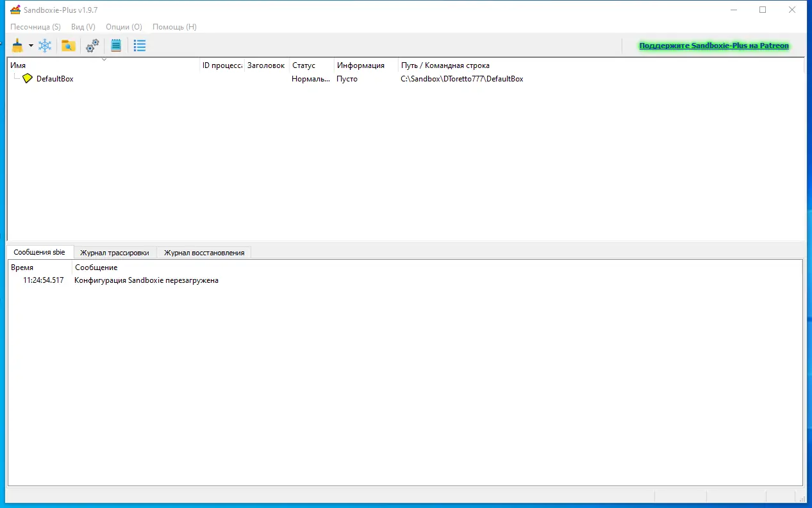Sort by the Статус column header
The image size is (812, 508).
[311, 65]
